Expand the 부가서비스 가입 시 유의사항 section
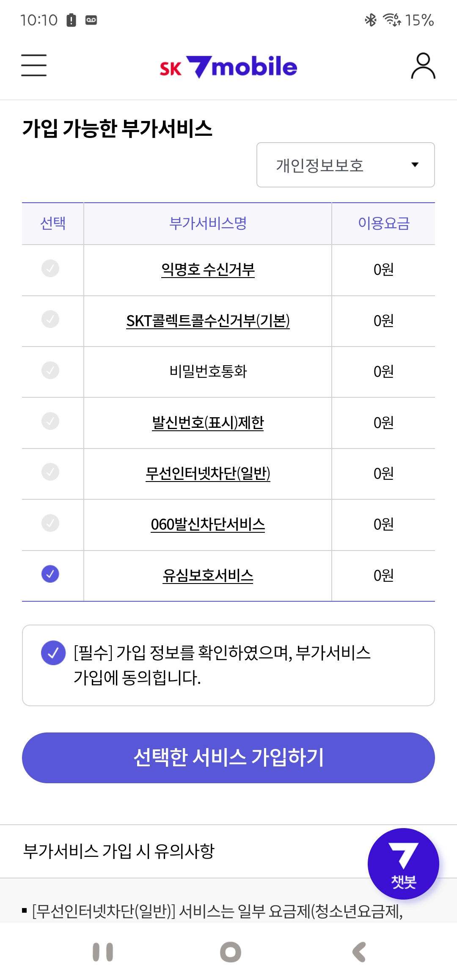This screenshot has width=457, height=980. click(119, 851)
